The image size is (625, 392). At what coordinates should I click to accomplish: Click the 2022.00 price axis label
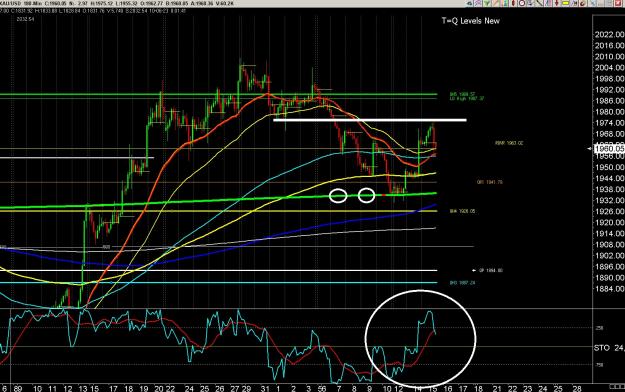pyautogui.click(x=609, y=35)
